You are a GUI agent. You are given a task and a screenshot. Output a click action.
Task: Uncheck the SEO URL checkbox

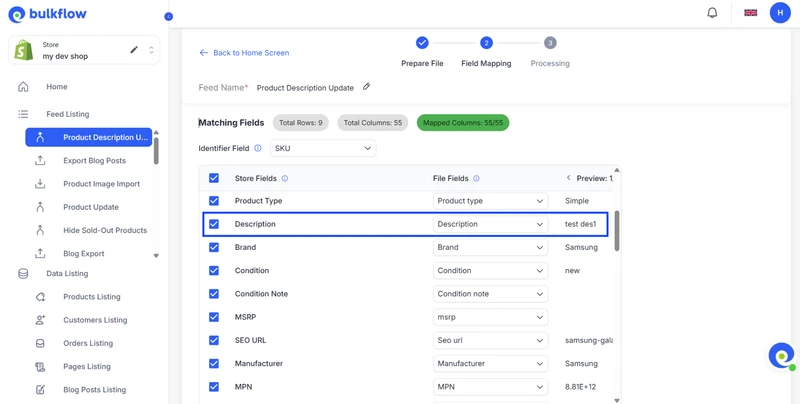click(x=214, y=340)
